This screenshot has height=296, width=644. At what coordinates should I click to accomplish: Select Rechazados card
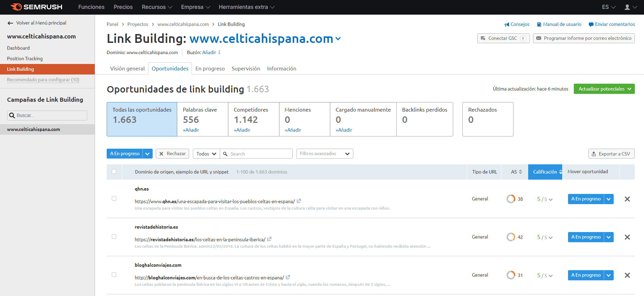click(x=488, y=119)
